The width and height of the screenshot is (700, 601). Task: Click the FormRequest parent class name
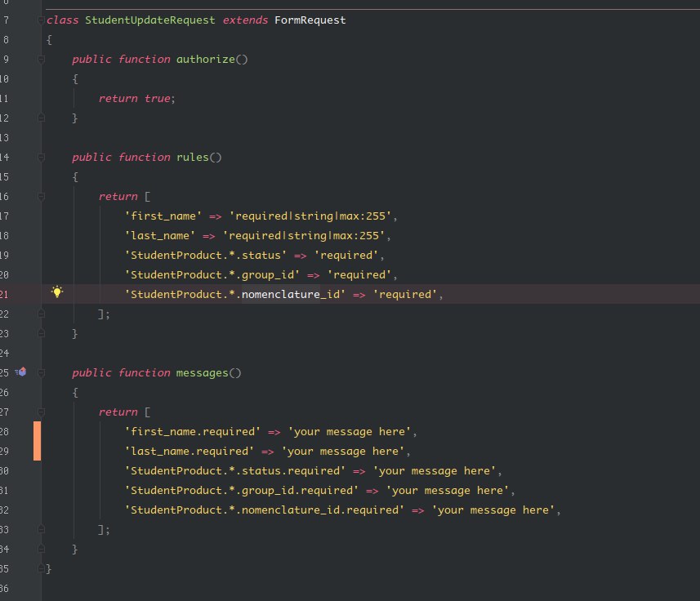point(310,20)
